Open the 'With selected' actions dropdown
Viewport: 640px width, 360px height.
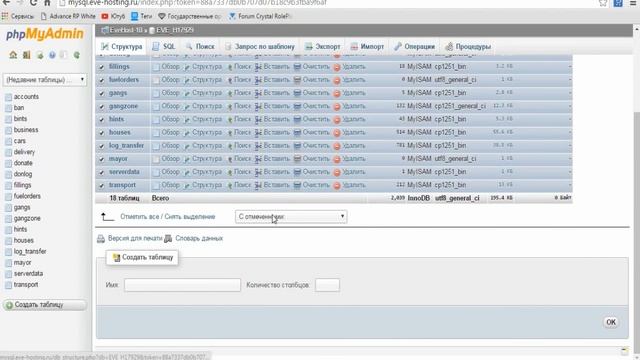[x=291, y=217]
